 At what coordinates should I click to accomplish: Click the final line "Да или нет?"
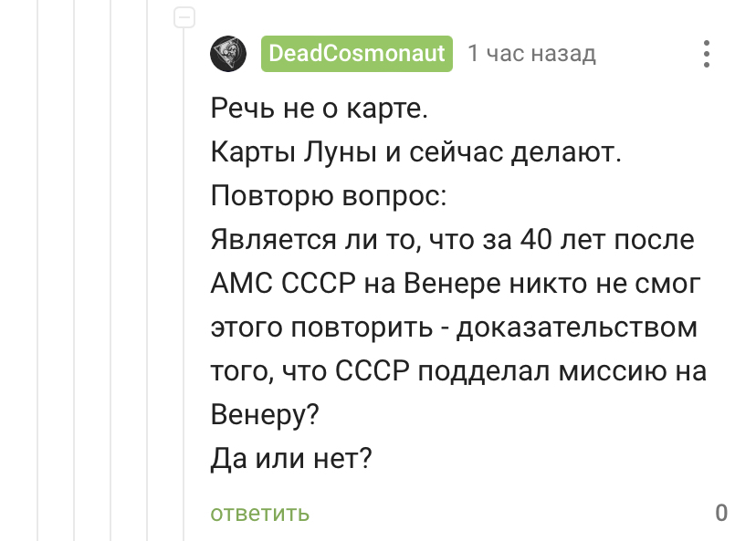[x=290, y=458]
